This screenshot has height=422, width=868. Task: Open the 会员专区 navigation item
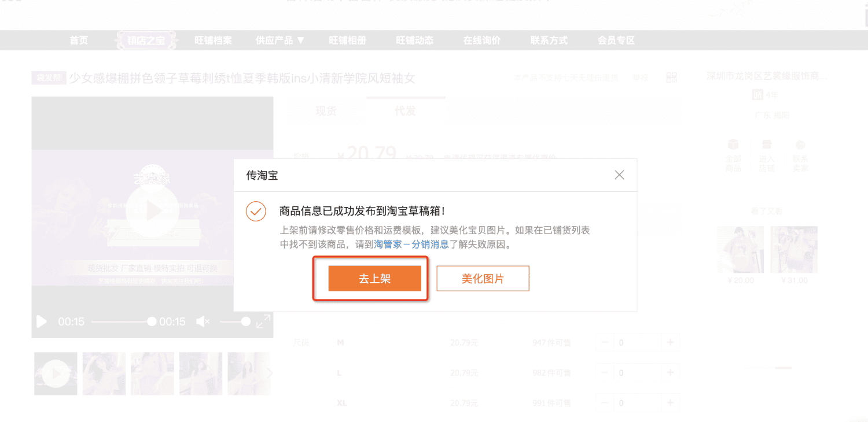click(615, 40)
